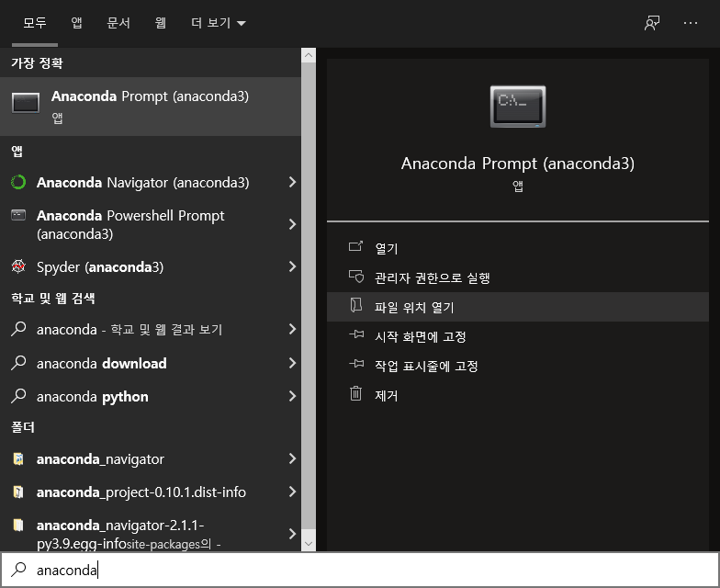
Task: Open the 더 보기 dropdown filter
Action: (x=219, y=23)
